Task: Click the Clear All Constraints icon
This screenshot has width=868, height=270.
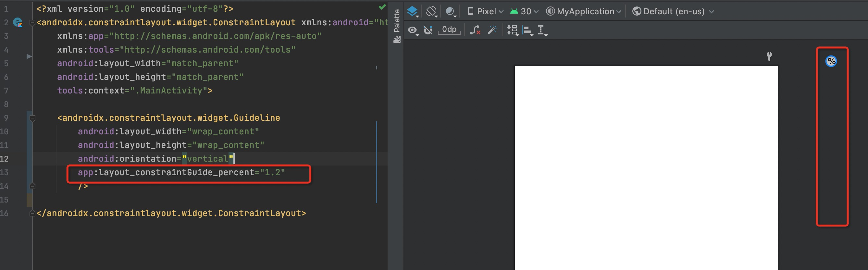Action: click(475, 30)
